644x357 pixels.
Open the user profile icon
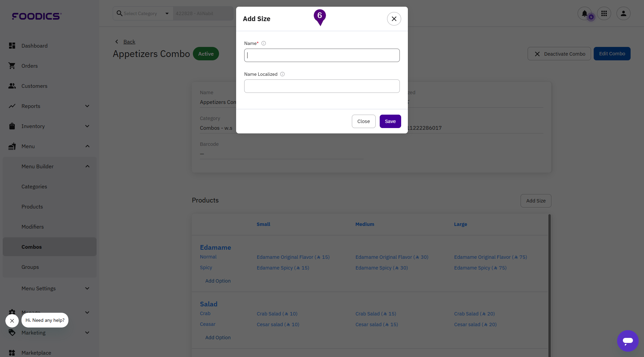pos(624,13)
